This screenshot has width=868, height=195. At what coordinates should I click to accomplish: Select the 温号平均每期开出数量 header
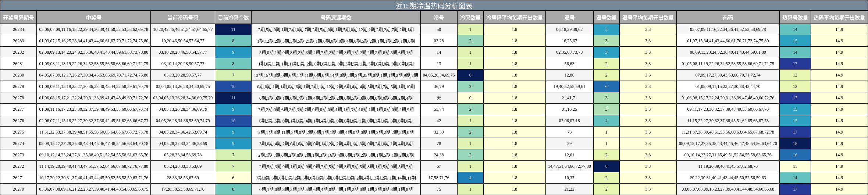click(x=648, y=18)
